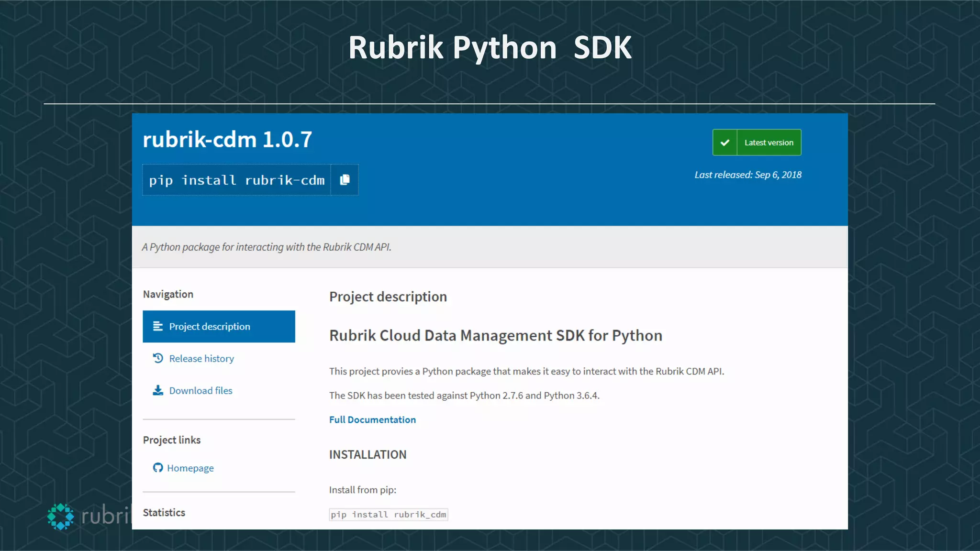Screen dimensions: 980x551
Task: Click the Install from pip text
Action: (363, 490)
